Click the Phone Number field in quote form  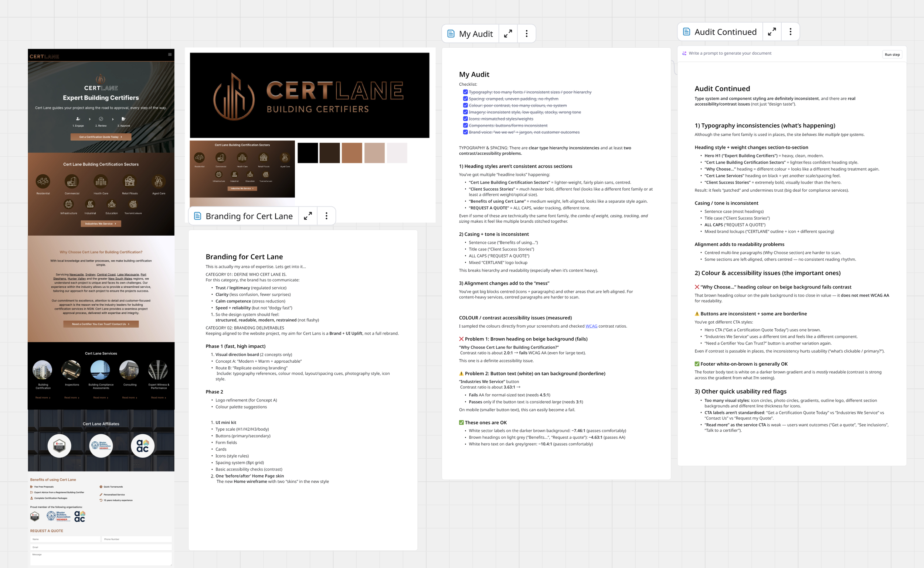pyautogui.click(x=137, y=539)
